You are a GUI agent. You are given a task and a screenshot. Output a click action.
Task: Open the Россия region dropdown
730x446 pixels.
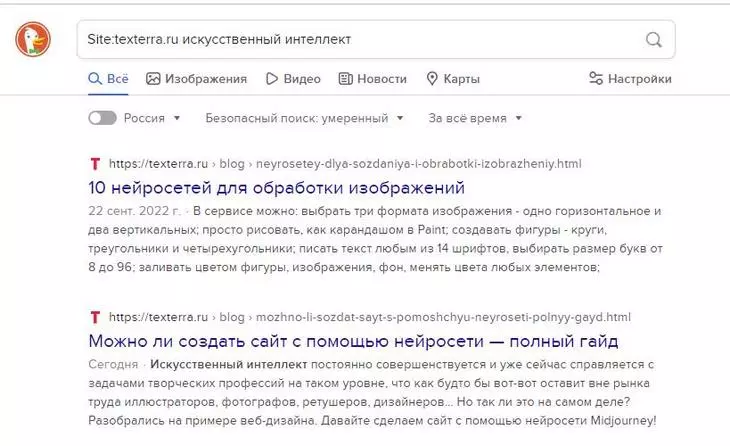click(152, 118)
